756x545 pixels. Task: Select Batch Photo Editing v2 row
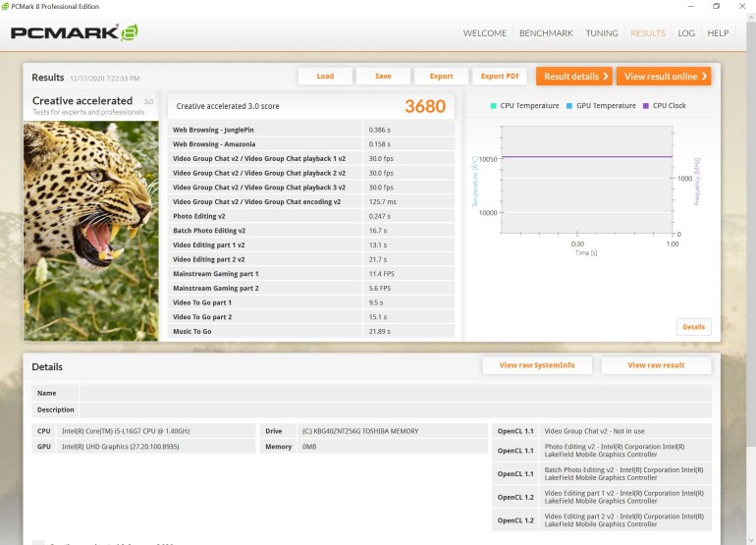coord(311,231)
